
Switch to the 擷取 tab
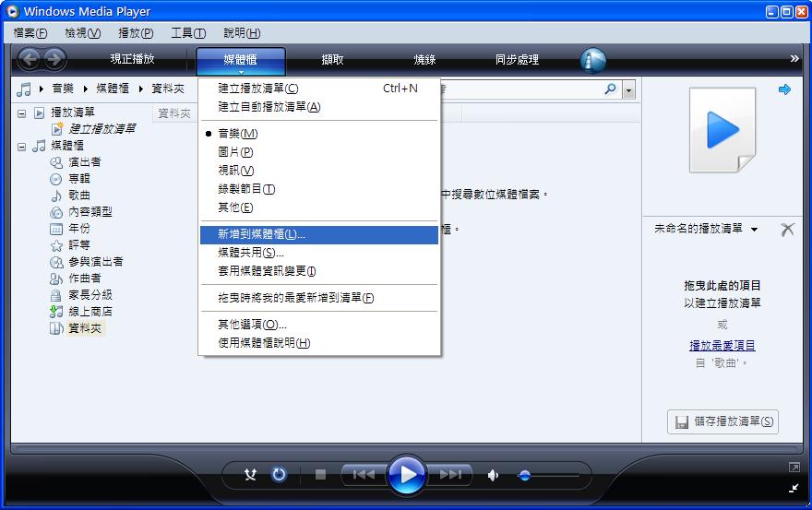(332, 60)
